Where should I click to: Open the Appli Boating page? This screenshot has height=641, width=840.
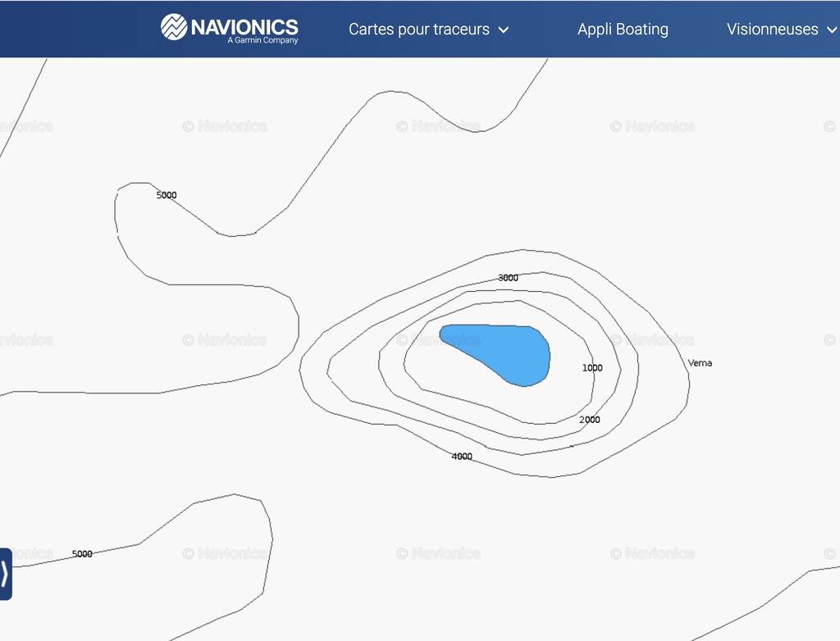pos(623,30)
